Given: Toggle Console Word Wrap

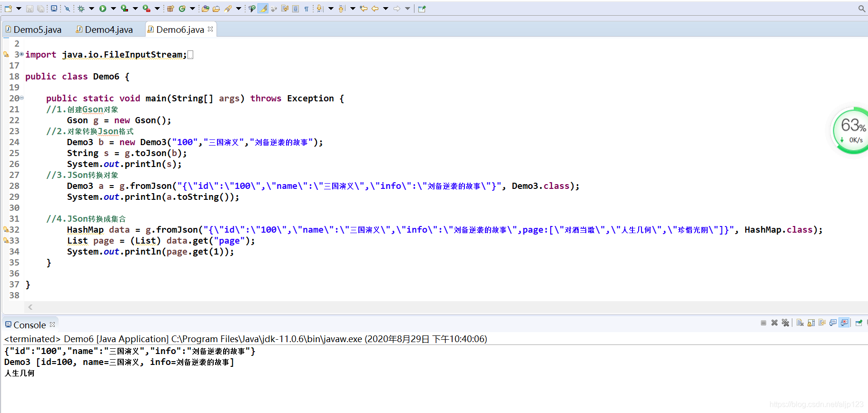Looking at the screenshot, I should pos(822,323).
